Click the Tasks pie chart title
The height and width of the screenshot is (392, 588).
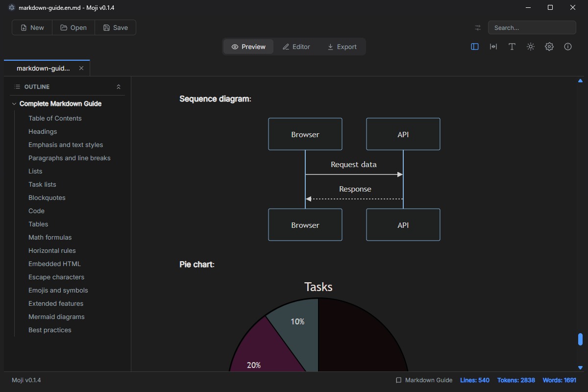click(318, 287)
